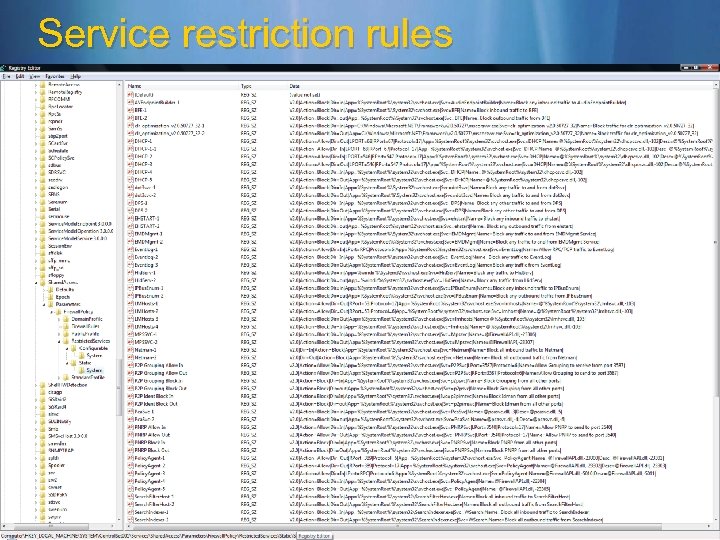This screenshot has height=540, width=720.
Task: Click the Parameters folder icon
Action: (x=51, y=304)
